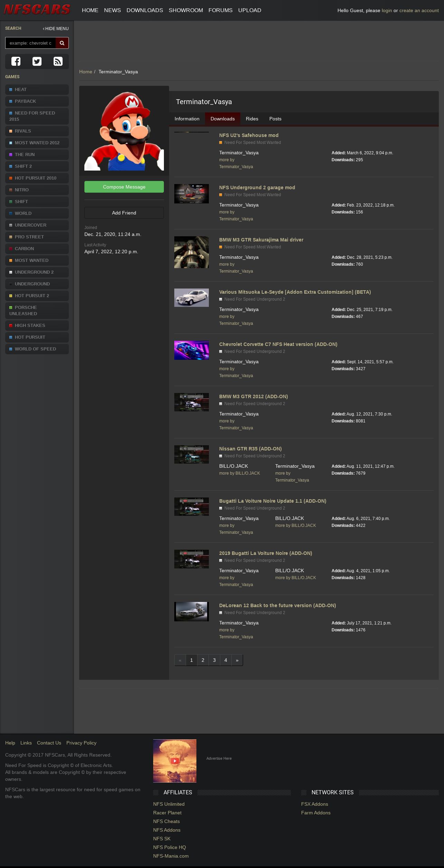Screen dimensions: 444x868
Task: Select CARBON in games list
Action: pyautogui.click(x=37, y=249)
